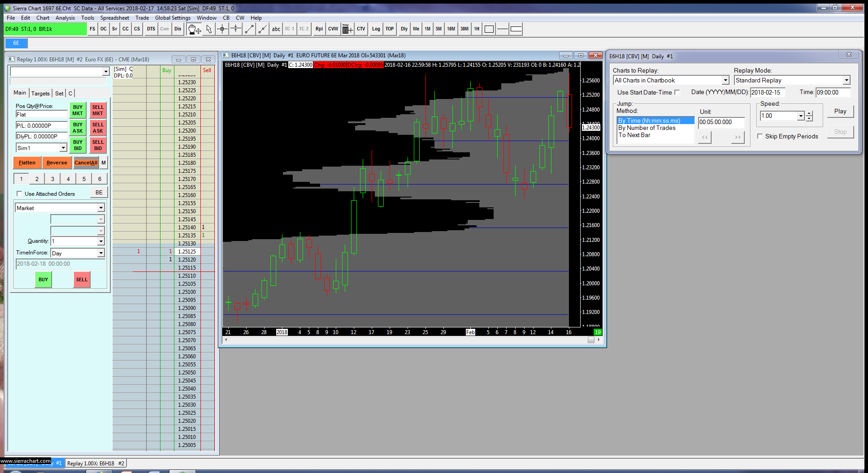Click the OC toolbar button
Image resolution: width=868 pixels, height=473 pixels.
[x=104, y=29]
